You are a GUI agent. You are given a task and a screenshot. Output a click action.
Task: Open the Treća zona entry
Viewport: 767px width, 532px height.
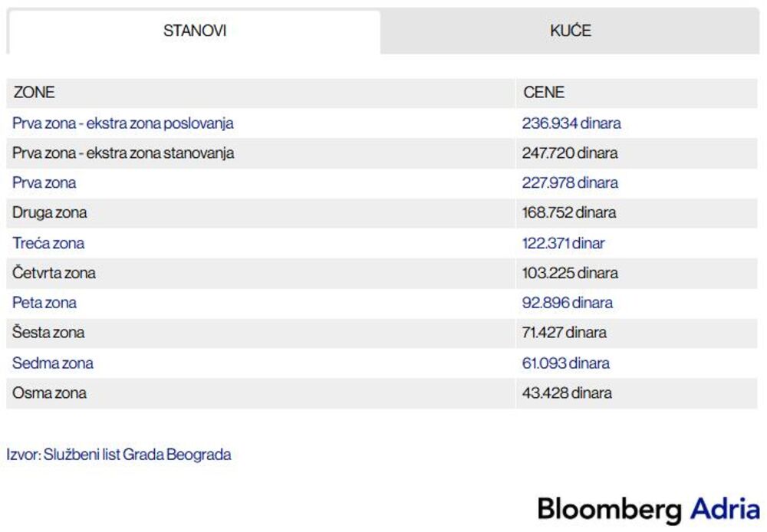[48, 244]
